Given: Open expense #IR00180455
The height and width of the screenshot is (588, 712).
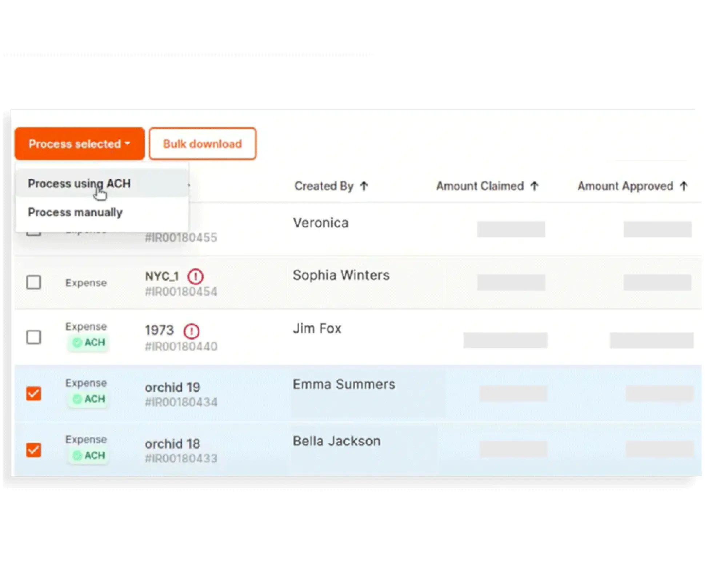Looking at the screenshot, I should pyautogui.click(x=181, y=237).
